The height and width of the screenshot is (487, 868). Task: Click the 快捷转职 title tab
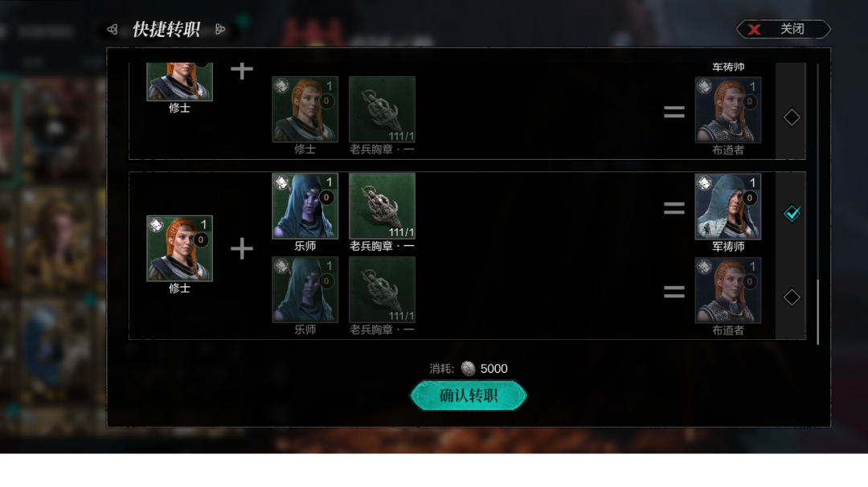click(x=166, y=29)
